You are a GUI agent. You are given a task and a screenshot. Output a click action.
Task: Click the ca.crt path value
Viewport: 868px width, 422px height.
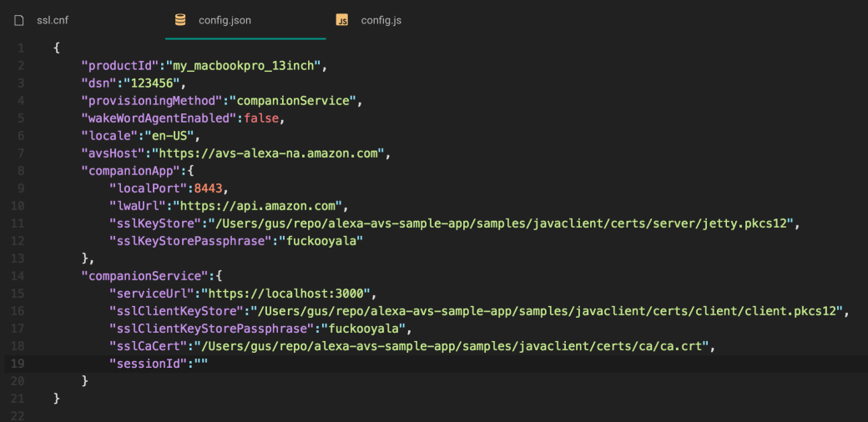(451, 346)
